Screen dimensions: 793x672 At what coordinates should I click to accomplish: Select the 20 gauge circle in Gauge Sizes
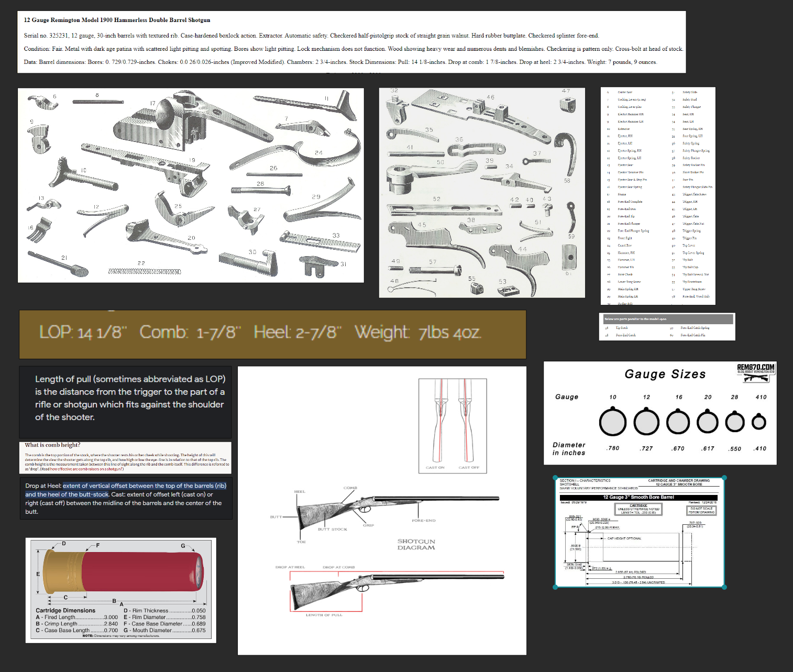[708, 422]
